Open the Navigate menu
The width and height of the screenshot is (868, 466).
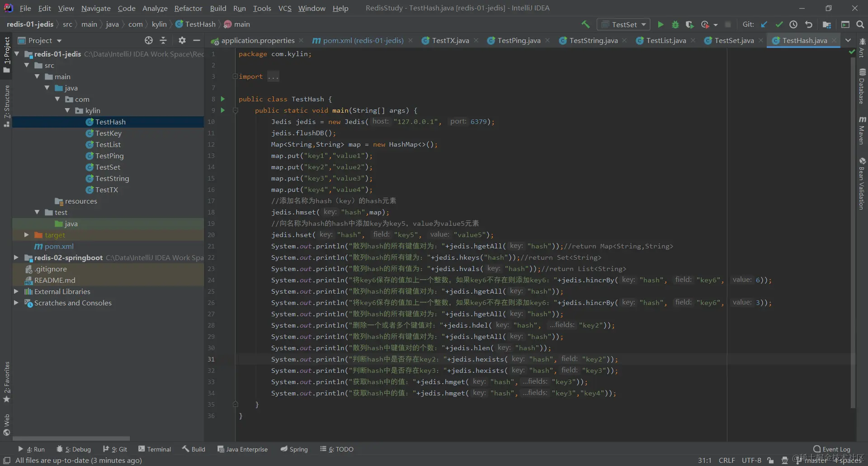(x=96, y=8)
